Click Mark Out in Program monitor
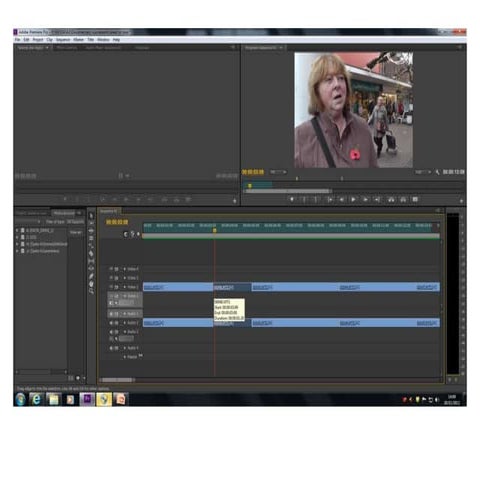The height and width of the screenshot is (480, 480). pyautogui.click(x=316, y=199)
